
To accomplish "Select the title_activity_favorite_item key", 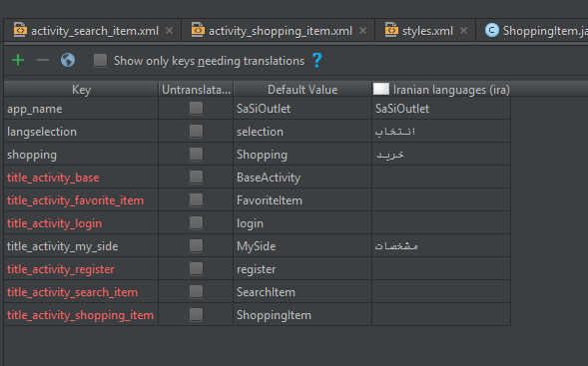I will (x=81, y=200).
